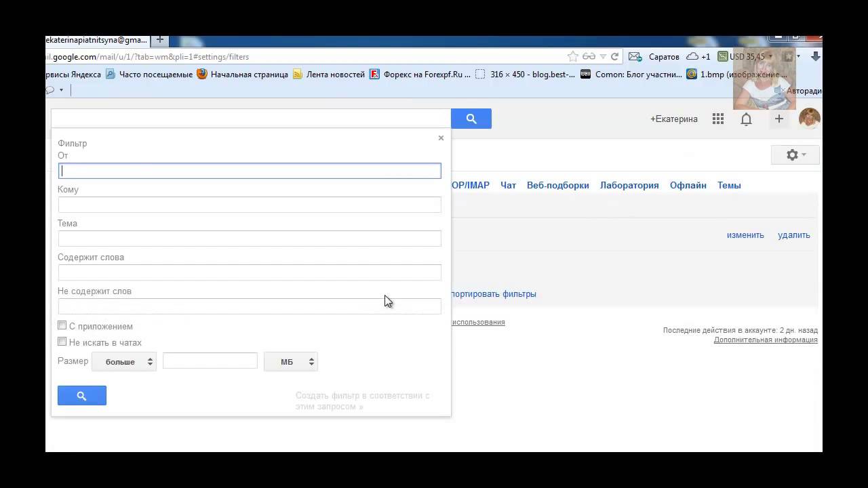This screenshot has height=488, width=868.
Task: Focus the Не содержит слов input field
Action: pos(250,306)
